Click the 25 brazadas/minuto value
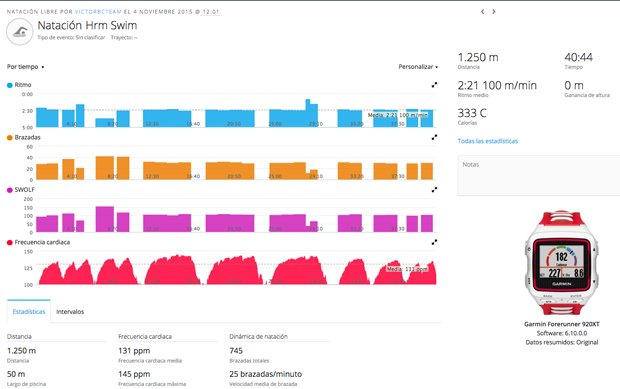Screen dimensions: 620x389 coord(266,374)
